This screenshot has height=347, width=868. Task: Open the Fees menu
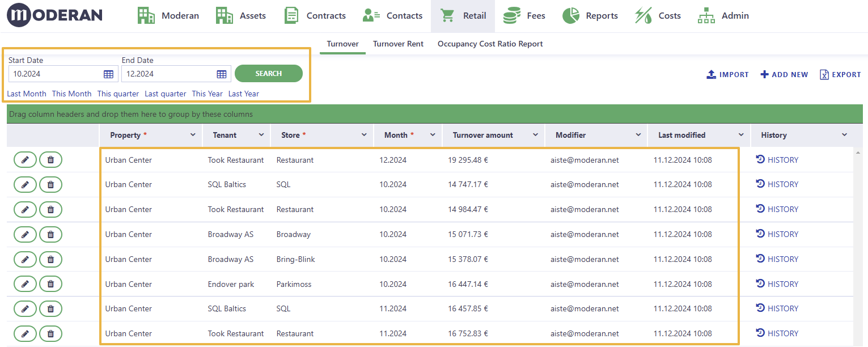524,16
